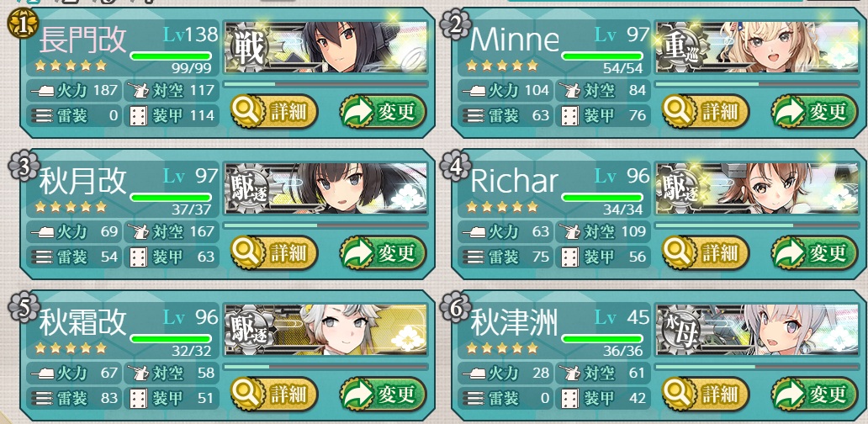868x424 pixels.
Task: Select the 秋霜改 portrait banner
Action: 325,330
